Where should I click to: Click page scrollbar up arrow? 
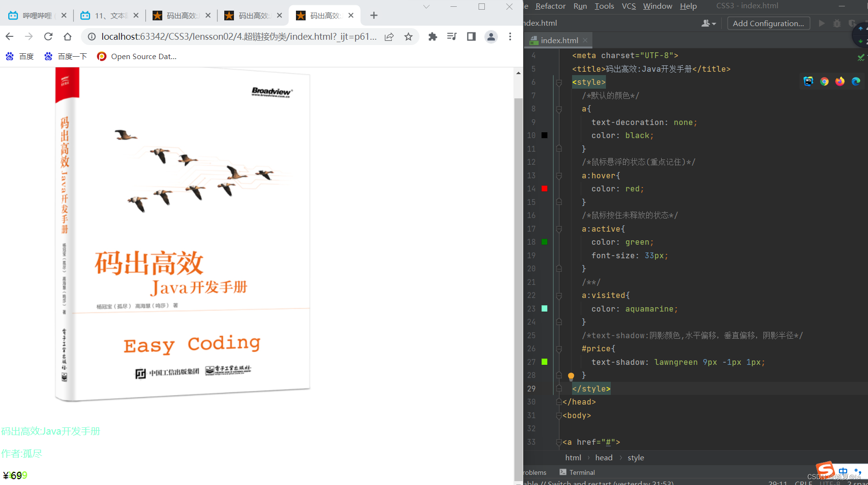click(518, 73)
